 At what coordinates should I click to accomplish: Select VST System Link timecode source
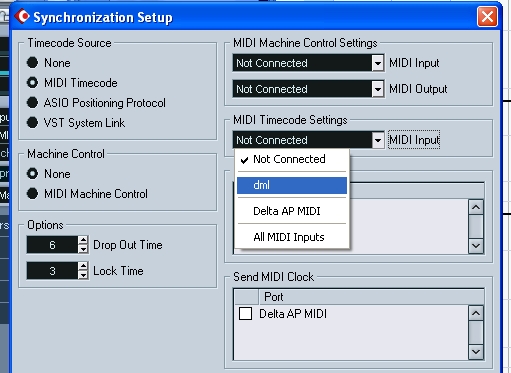click(x=32, y=123)
